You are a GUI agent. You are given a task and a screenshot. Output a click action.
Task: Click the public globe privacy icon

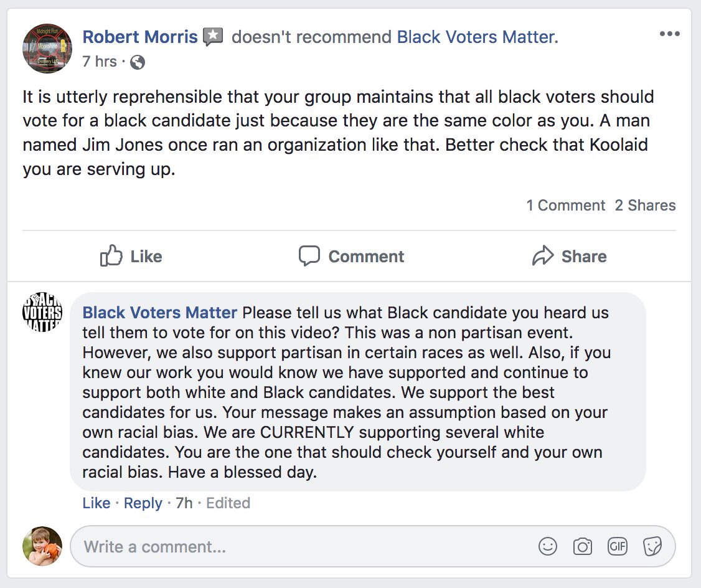pyautogui.click(x=138, y=62)
